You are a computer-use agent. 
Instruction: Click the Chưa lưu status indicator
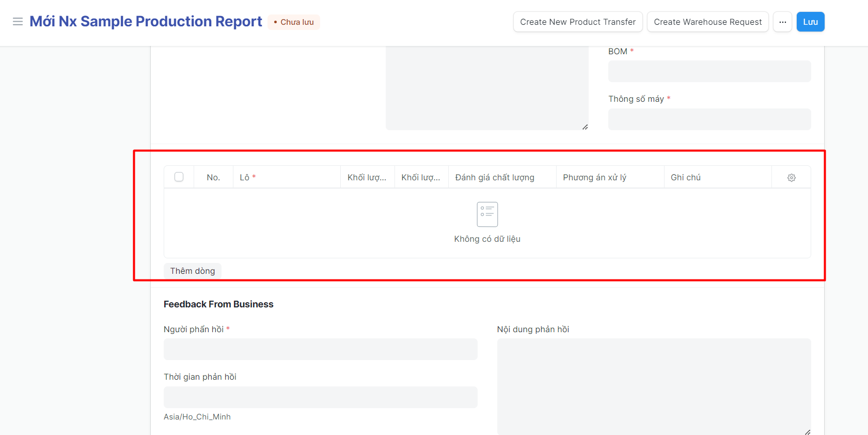pos(294,22)
